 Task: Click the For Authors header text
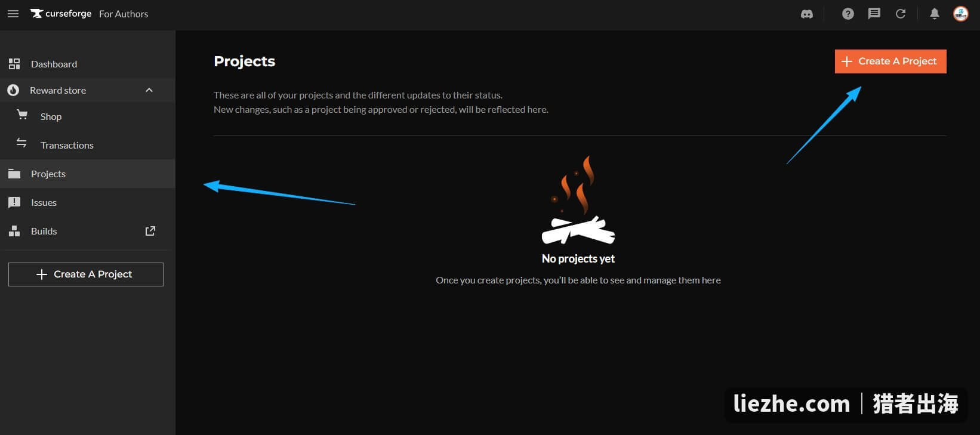124,14
